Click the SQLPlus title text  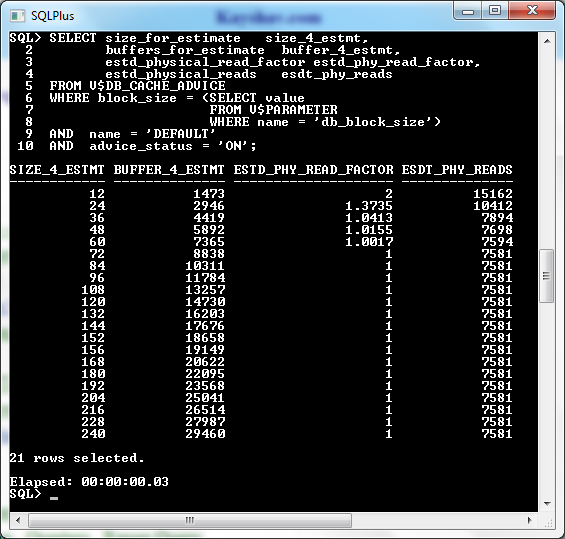click(52, 16)
